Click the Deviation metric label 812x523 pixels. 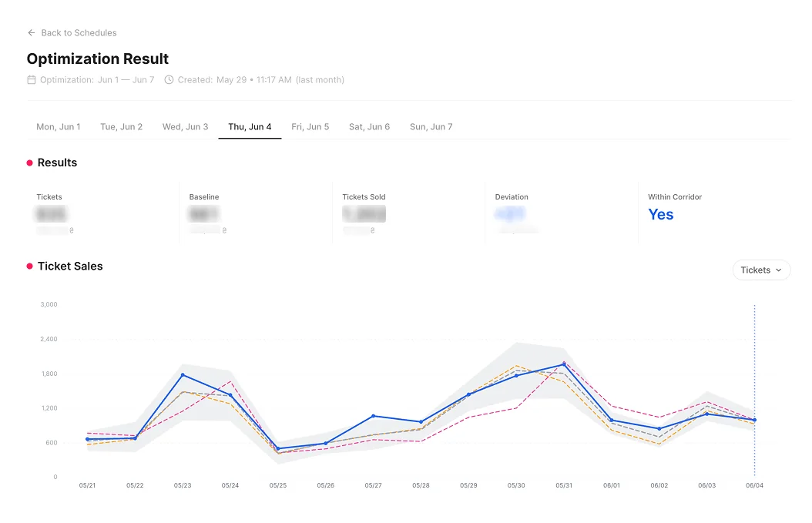pyautogui.click(x=512, y=196)
